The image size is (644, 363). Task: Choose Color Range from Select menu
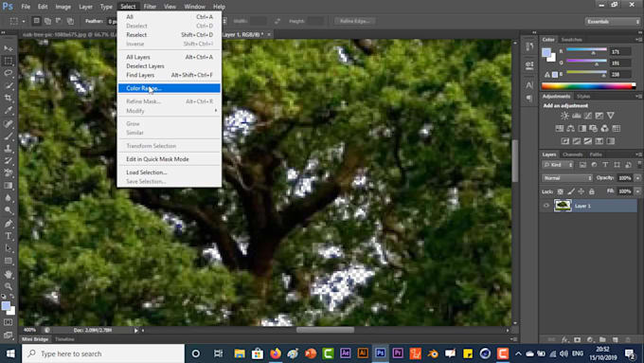point(170,88)
